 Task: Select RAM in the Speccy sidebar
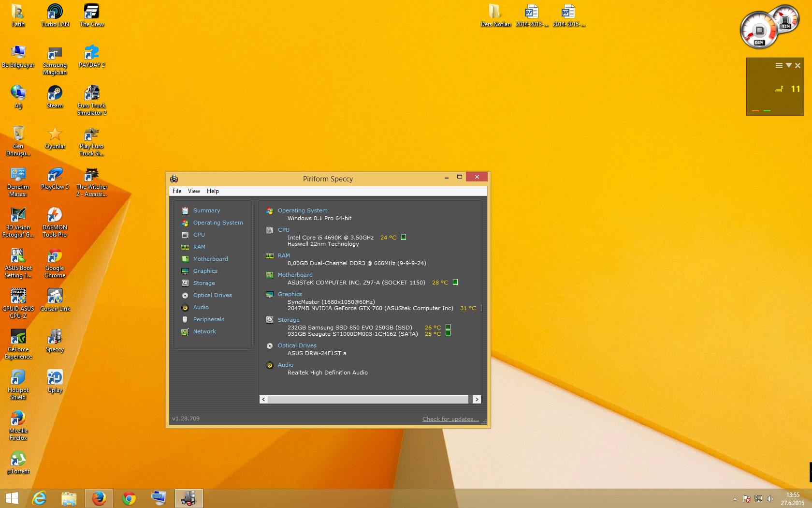click(199, 247)
